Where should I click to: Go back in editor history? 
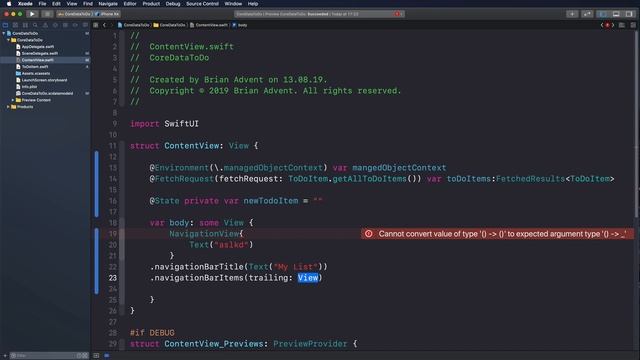click(x=104, y=25)
